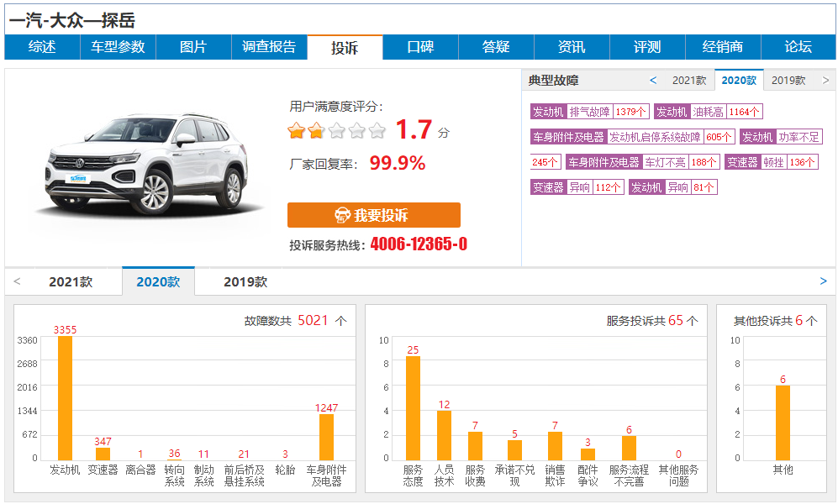Click the 故障数共 5021 个 total
The width and height of the screenshot is (838, 504).
(296, 320)
